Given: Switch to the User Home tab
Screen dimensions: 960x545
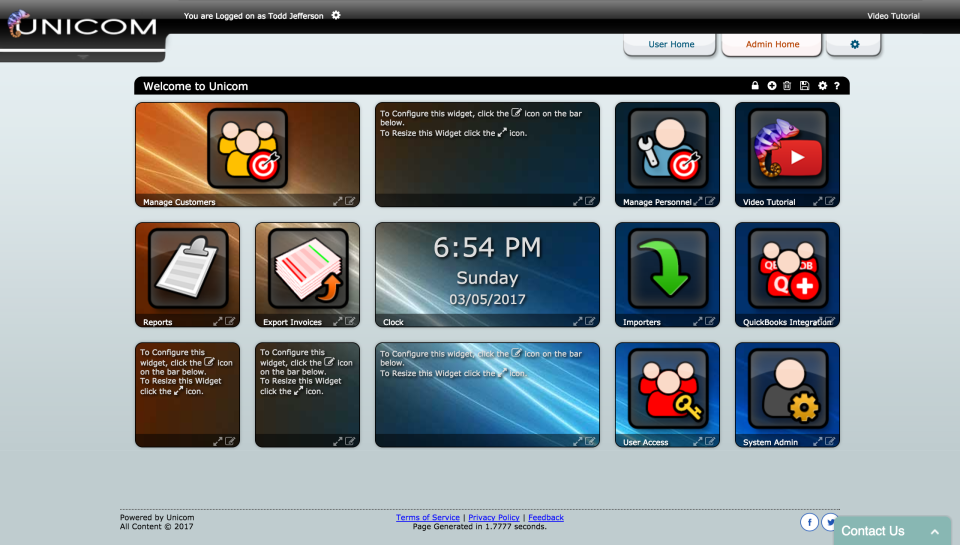Looking at the screenshot, I should (x=670, y=45).
